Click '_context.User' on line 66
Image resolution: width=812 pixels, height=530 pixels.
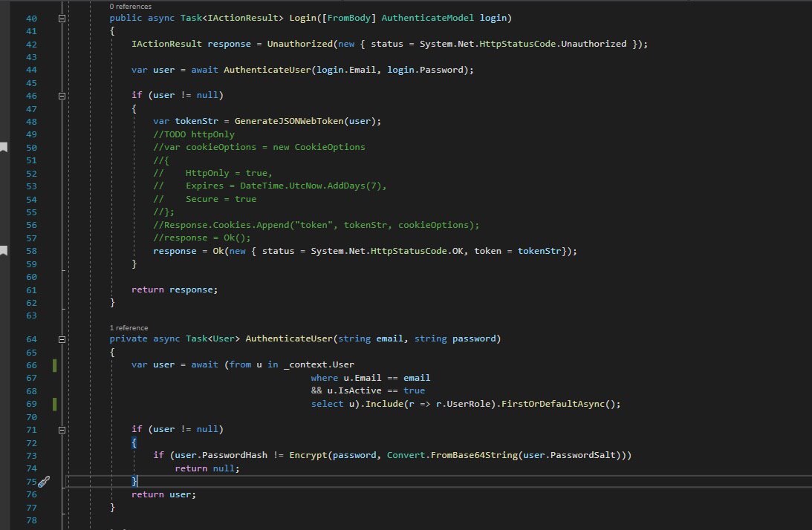tap(319, 365)
